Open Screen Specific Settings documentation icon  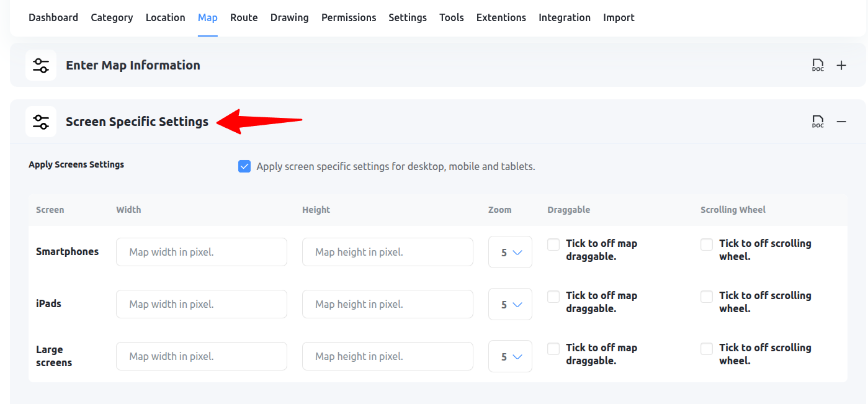click(x=818, y=121)
